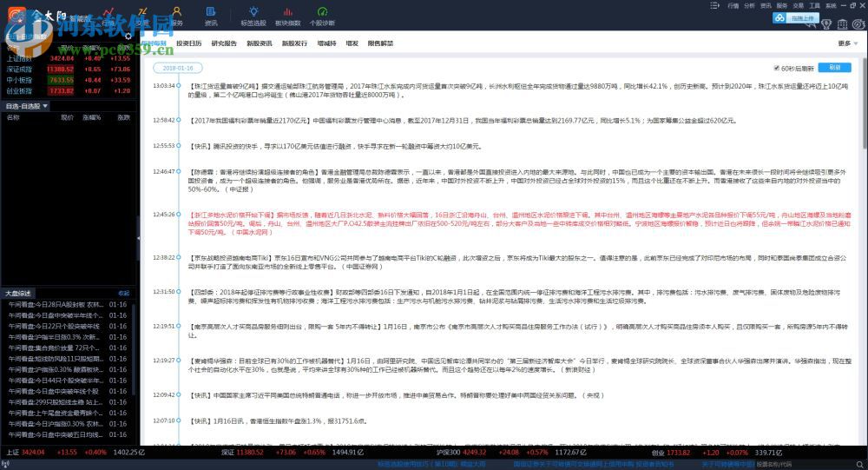Click the signal antenna icon in status bar
868x470 pixels.
(x=5, y=465)
